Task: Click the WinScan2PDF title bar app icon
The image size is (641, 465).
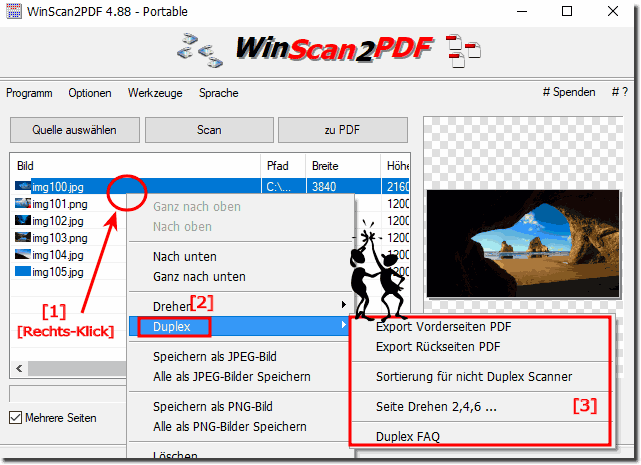Action: click(14, 11)
